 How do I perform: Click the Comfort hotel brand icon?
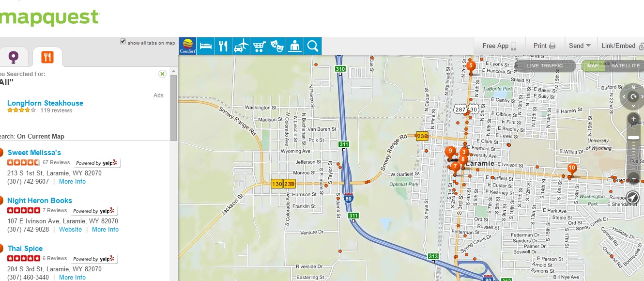[x=188, y=46]
